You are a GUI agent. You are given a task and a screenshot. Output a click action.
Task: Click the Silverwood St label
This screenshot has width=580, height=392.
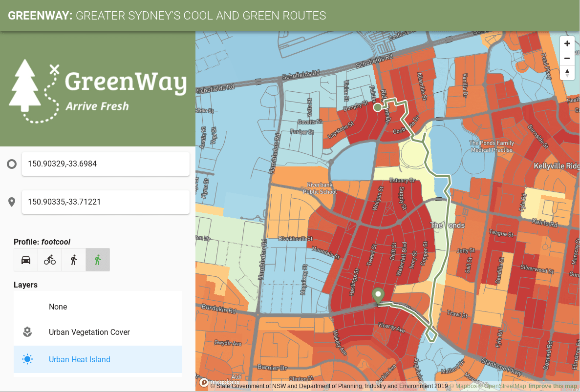tap(537, 269)
